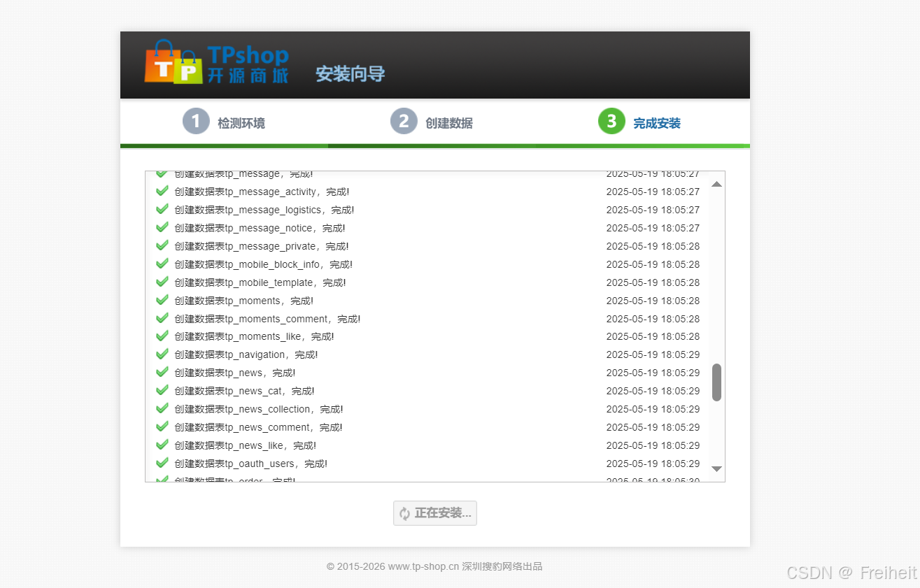Click green checkmark beside tp_moments_like row
Screen dimensions: 920x588
tap(162, 336)
